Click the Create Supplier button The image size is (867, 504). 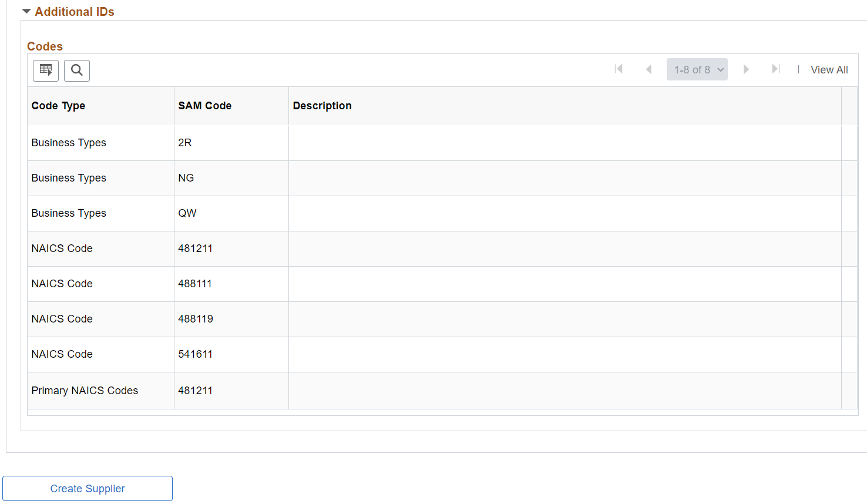click(88, 489)
